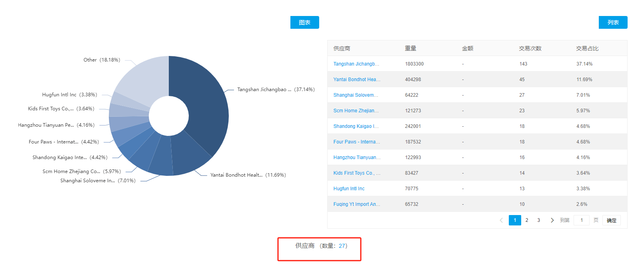The width and height of the screenshot is (644, 273).
Task: Click the 交易占比 column header
Action: click(587, 48)
